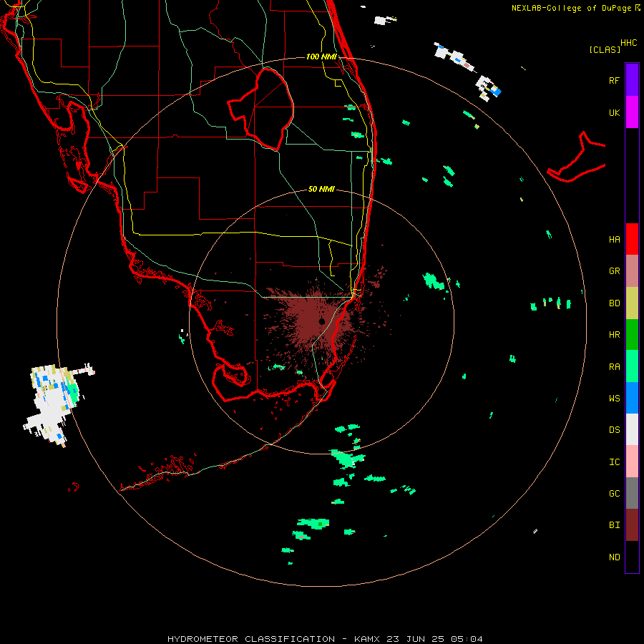This screenshot has height=644, width=644.
Task: Click the HA red legend swatch
Action: [632, 239]
